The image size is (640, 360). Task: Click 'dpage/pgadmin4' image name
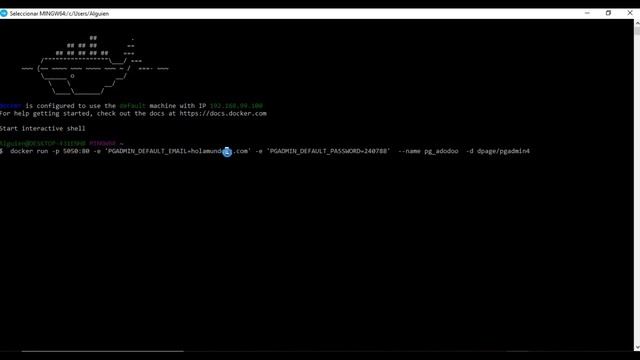pyautogui.click(x=503, y=151)
